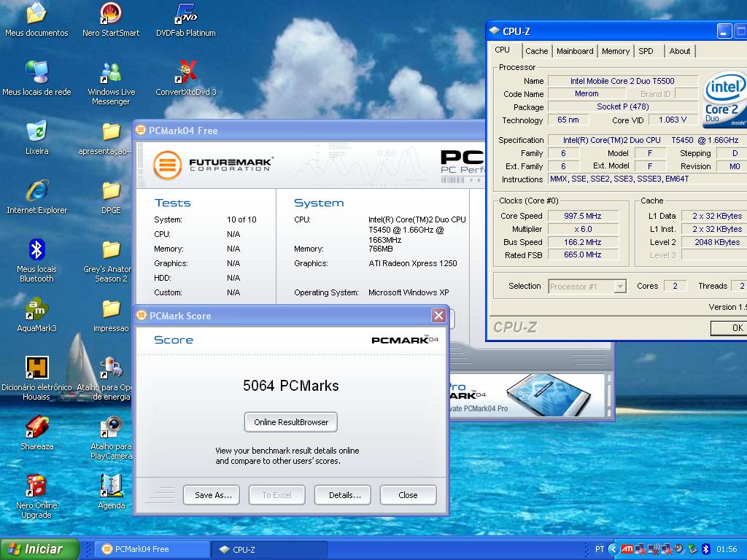Image resolution: width=747 pixels, height=560 pixels.
Task: Switch to the Cache tab in CPU-Z
Action: 536,51
